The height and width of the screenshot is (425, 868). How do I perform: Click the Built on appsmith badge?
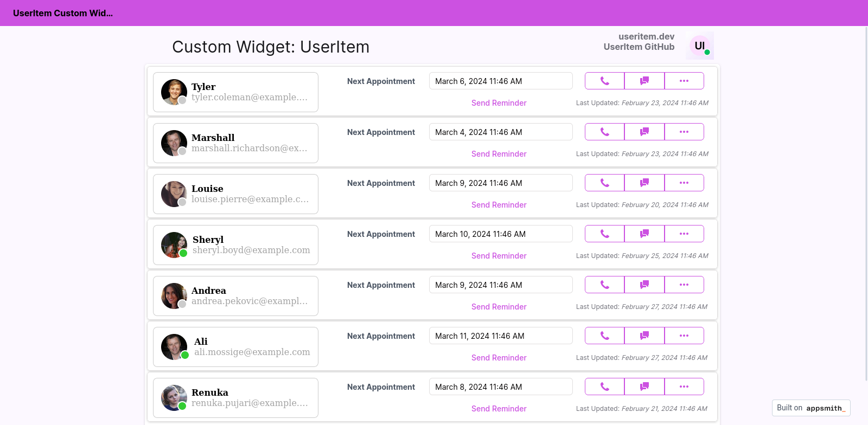tap(810, 408)
